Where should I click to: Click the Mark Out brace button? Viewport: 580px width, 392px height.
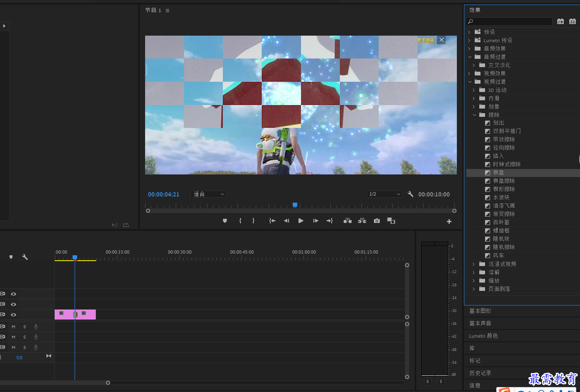point(253,221)
